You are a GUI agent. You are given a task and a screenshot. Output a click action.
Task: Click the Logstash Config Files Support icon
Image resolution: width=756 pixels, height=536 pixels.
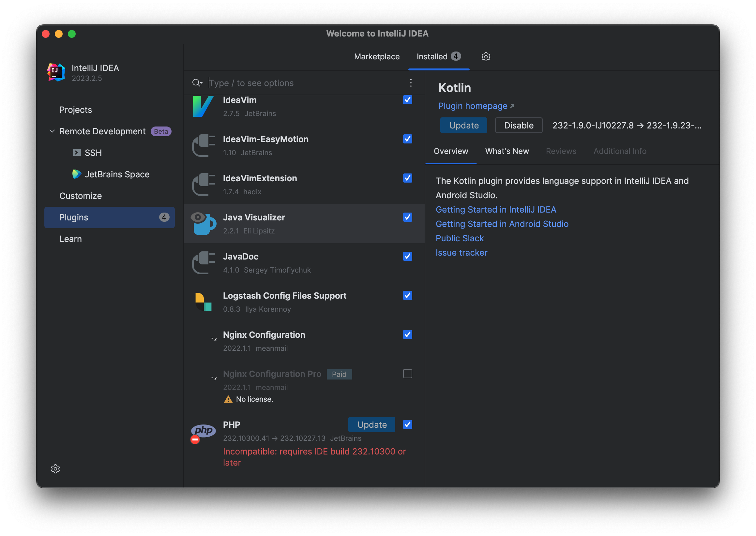[204, 302]
